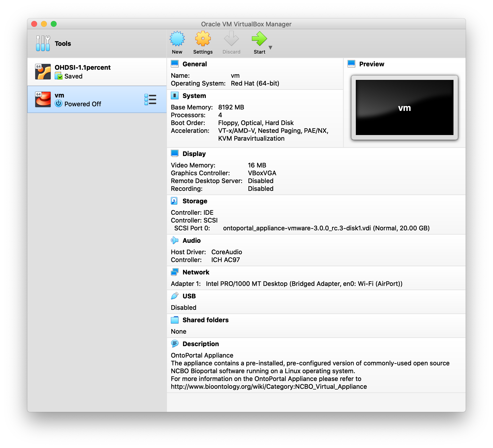Open the General section heading
The width and height of the screenshot is (493, 448).
[x=195, y=64]
